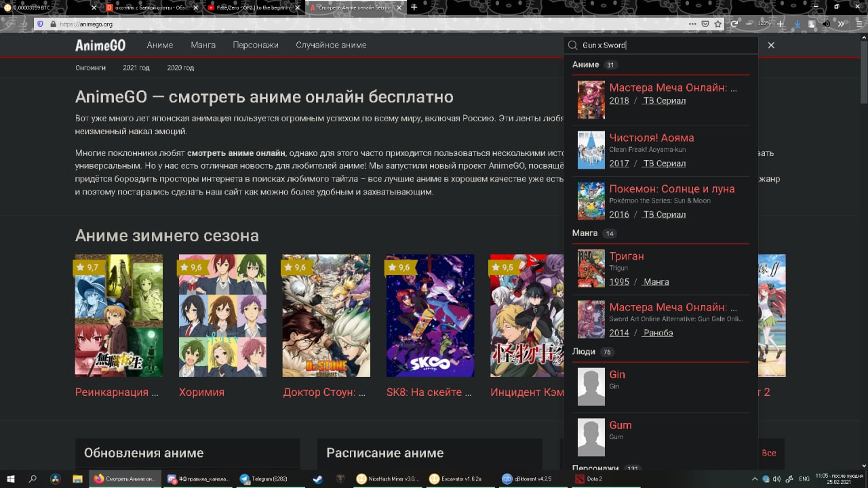Viewport: 868px width, 488px height.
Task: Switch to the Fate/Zero OP2 YouTube tab
Action: [252, 7]
